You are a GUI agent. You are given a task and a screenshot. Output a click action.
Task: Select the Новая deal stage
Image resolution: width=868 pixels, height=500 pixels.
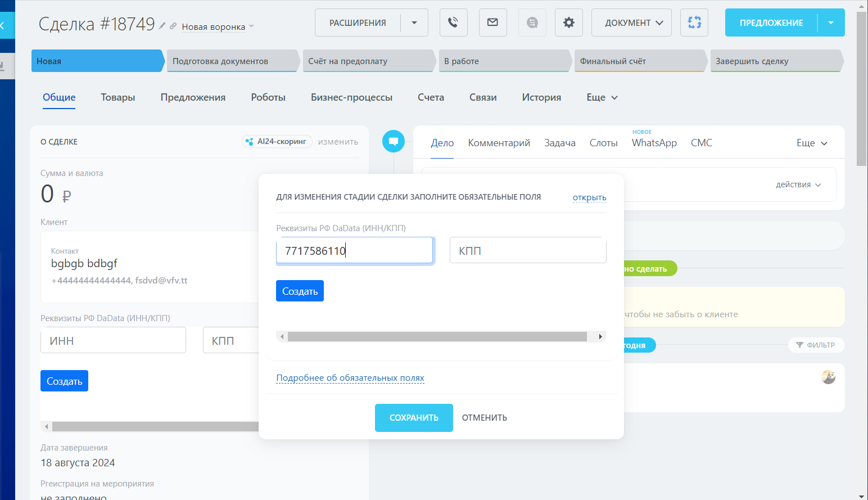[x=98, y=61]
